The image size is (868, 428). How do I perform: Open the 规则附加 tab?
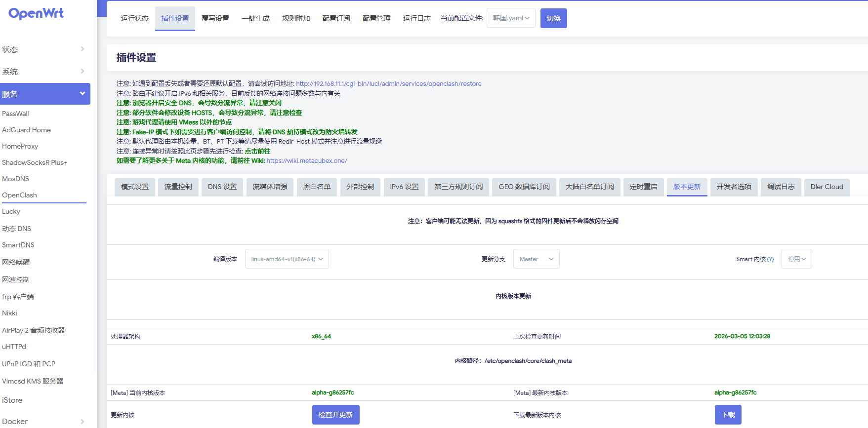(296, 18)
